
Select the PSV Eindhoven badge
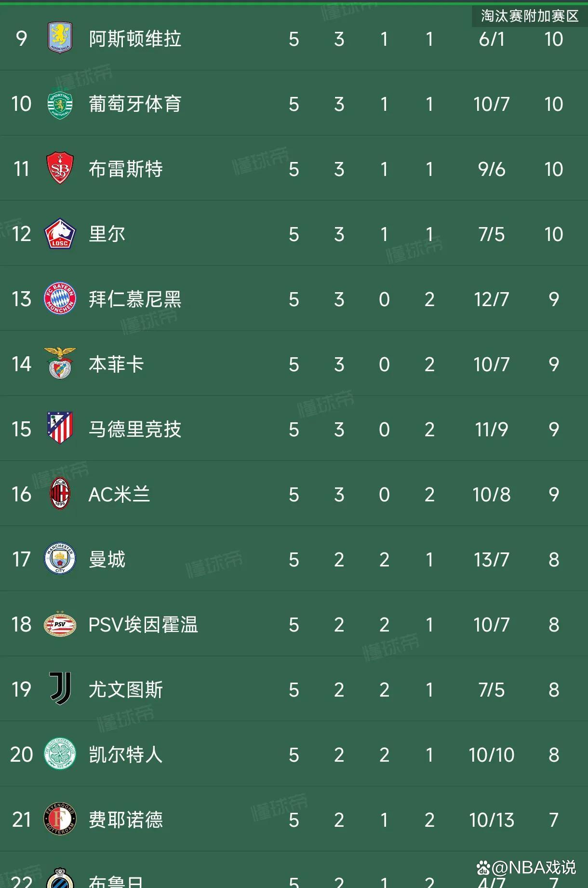60,624
